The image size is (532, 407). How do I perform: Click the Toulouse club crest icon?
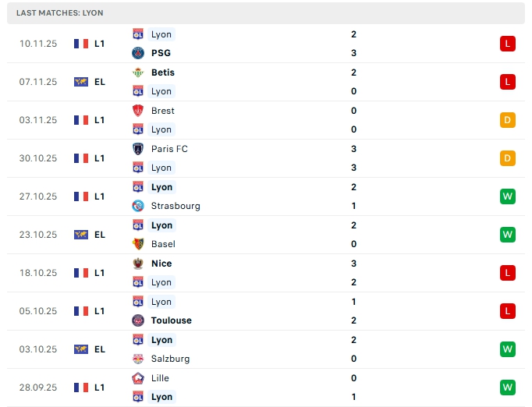tap(138, 320)
